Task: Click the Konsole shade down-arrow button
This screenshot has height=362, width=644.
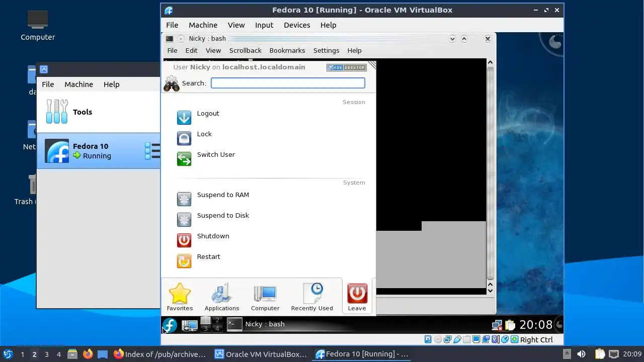Action: click(x=452, y=39)
